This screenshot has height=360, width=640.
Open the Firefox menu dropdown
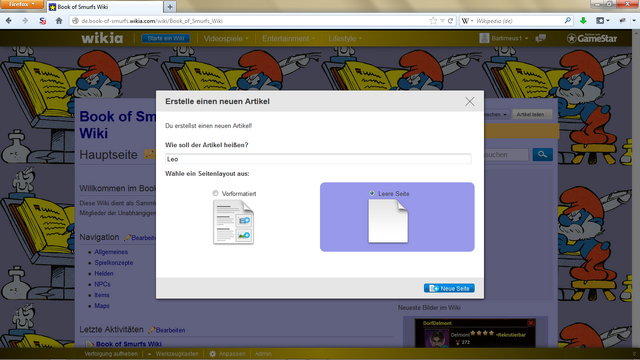pos(21,4)
